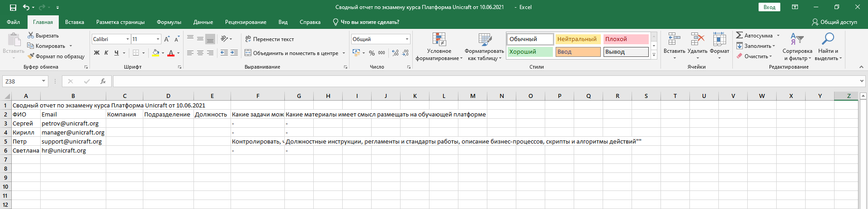Image resolution: width=868 pixels, height=209 pixels.
Task: Click the Format Painter brush icon
Action: click(x=31, y=56)
